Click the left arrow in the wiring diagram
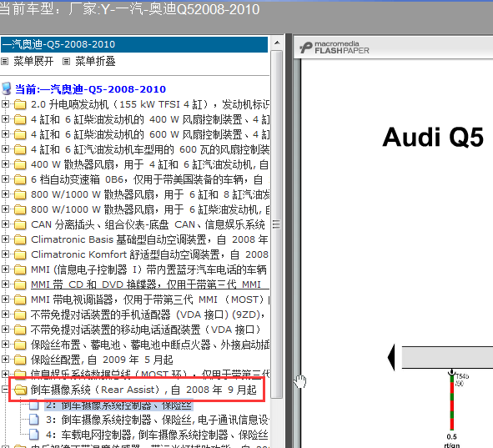The image size is (493, 448). coord(391,357)
